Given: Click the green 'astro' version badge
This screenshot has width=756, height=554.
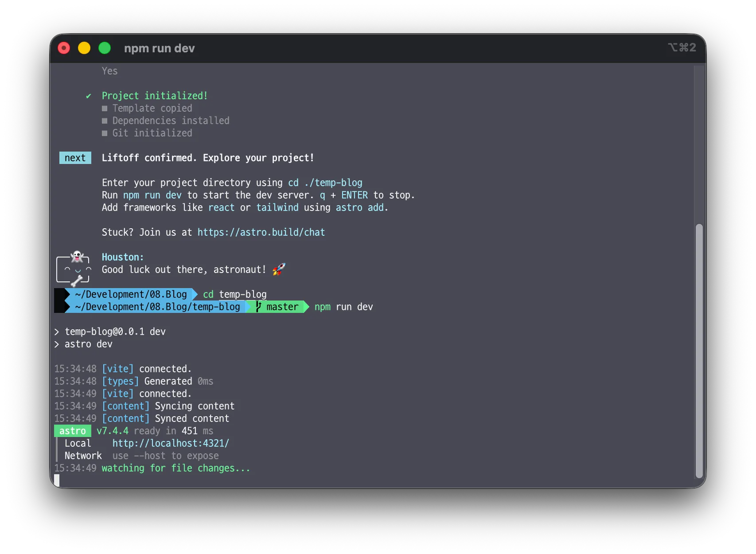Looking at the screenshot, I should click(73, 431).
